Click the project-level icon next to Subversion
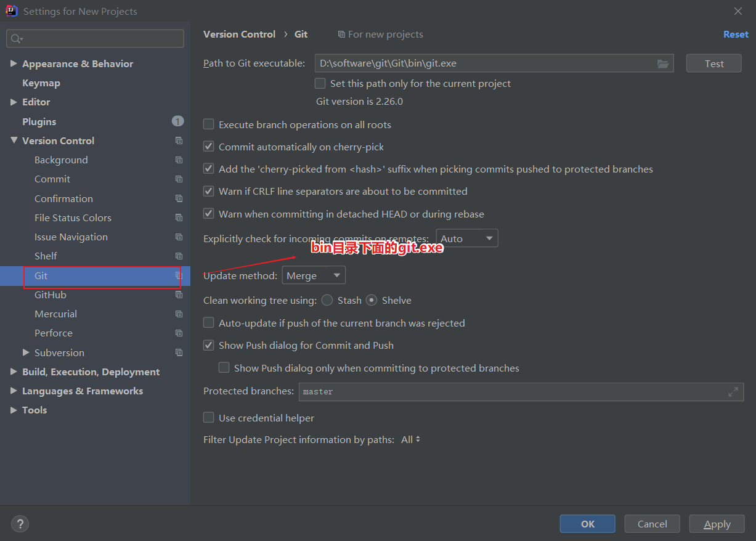The image size is (756, 541). tap(179, 352)
